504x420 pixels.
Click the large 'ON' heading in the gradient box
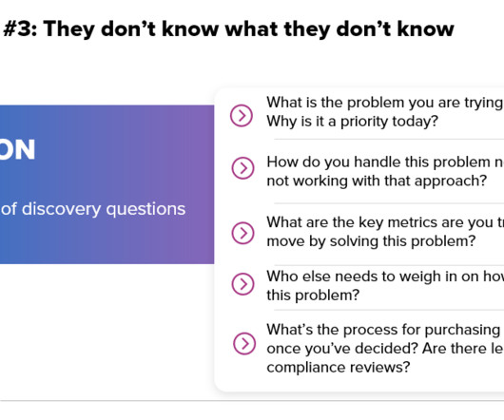click(x=17, y=150)
